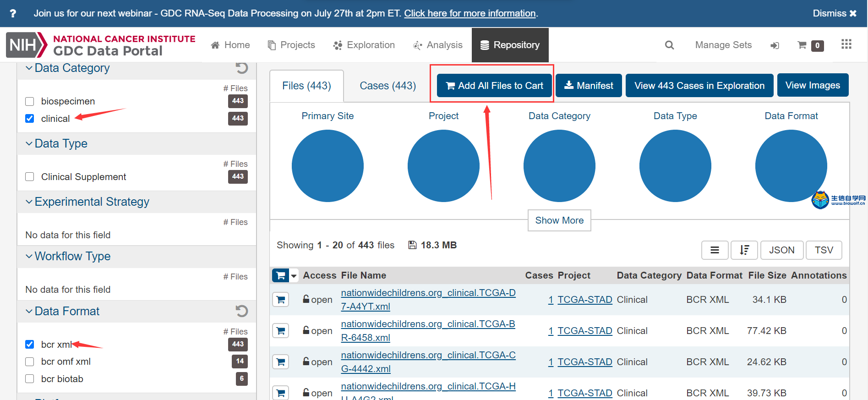Click the View Images button

click(x=813, y=85)
